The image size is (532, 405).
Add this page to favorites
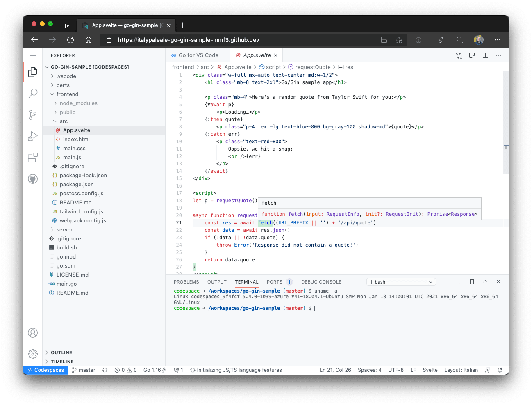399,40
